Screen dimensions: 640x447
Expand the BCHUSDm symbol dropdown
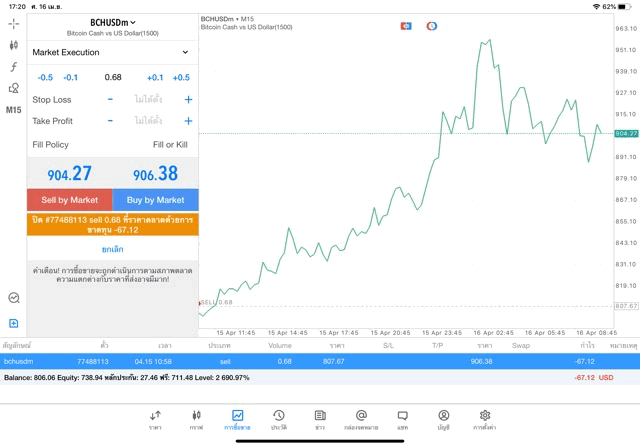tap(113, 22)
